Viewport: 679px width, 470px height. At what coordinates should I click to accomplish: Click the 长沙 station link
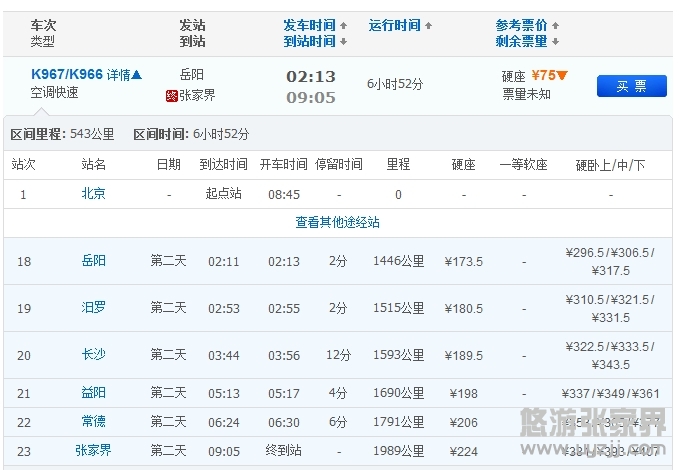tap(93, 355)
